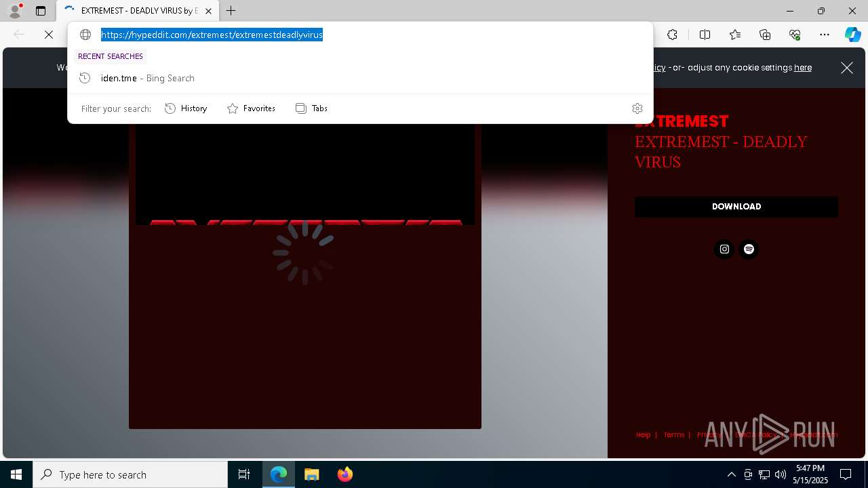Filter search by Favorites
The image size is (868, 488).
[x=251, y=108]
